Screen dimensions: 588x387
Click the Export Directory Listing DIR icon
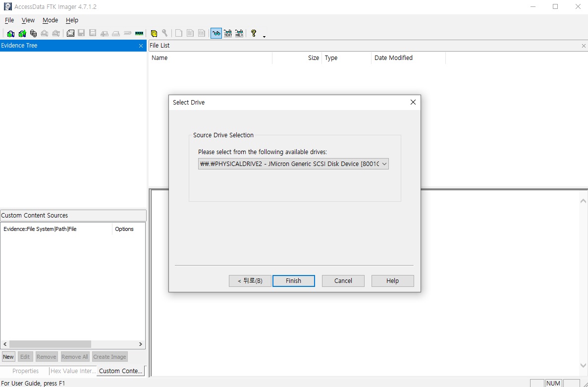[202, 33]
